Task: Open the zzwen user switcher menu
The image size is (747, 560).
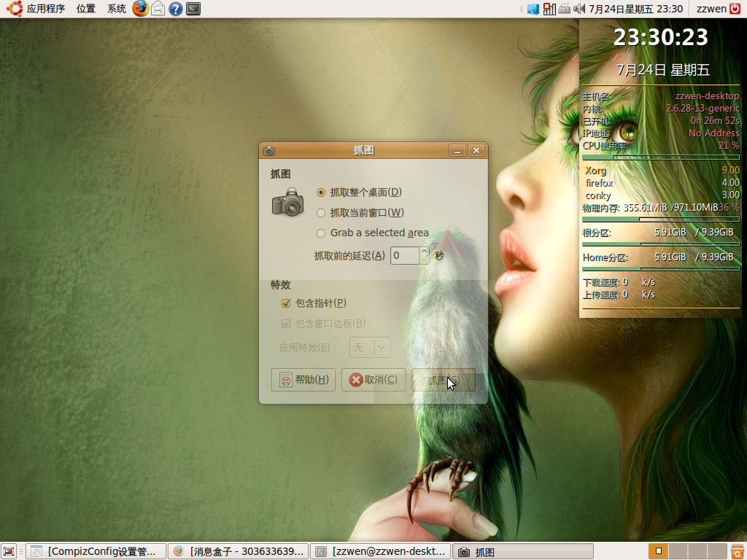Action: pyautogui.click(x=711, y=9)
